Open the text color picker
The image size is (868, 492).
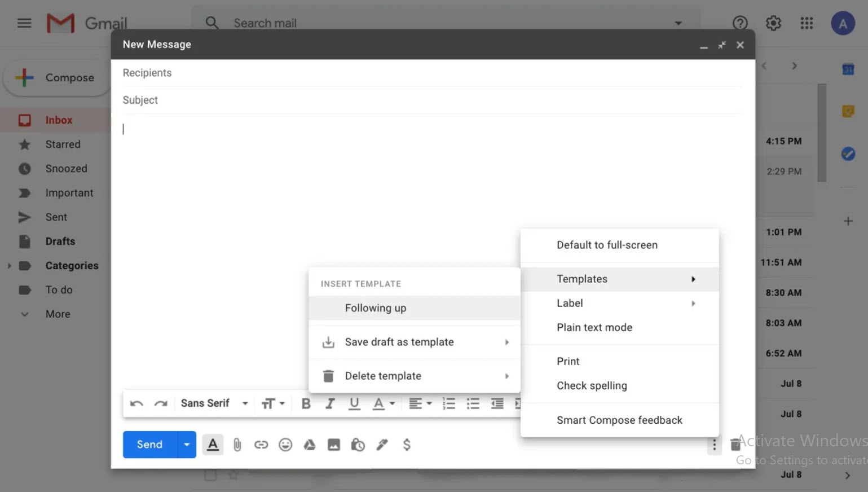[384, 403]
